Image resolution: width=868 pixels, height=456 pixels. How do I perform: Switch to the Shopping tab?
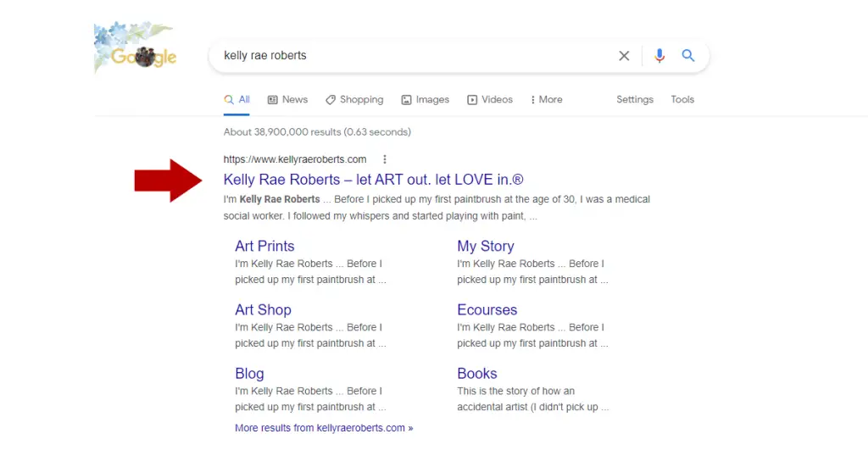click(x=354, y=100)
